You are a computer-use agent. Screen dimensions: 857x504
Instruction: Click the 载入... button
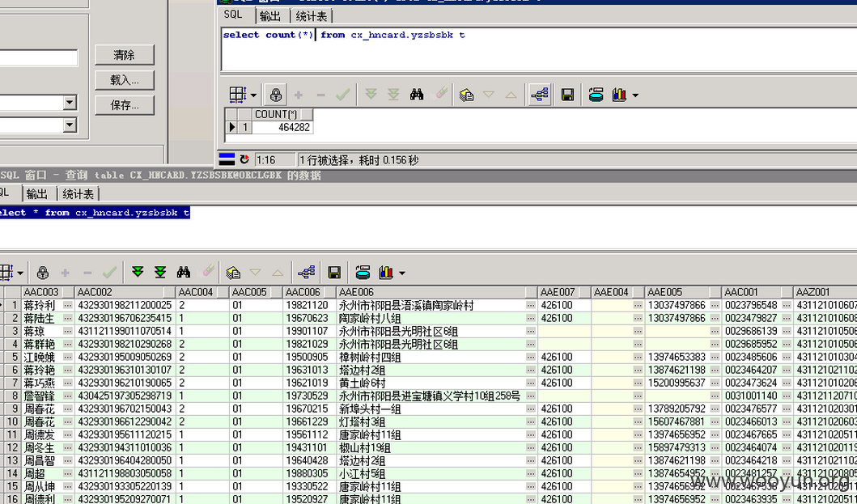point(124,80)
